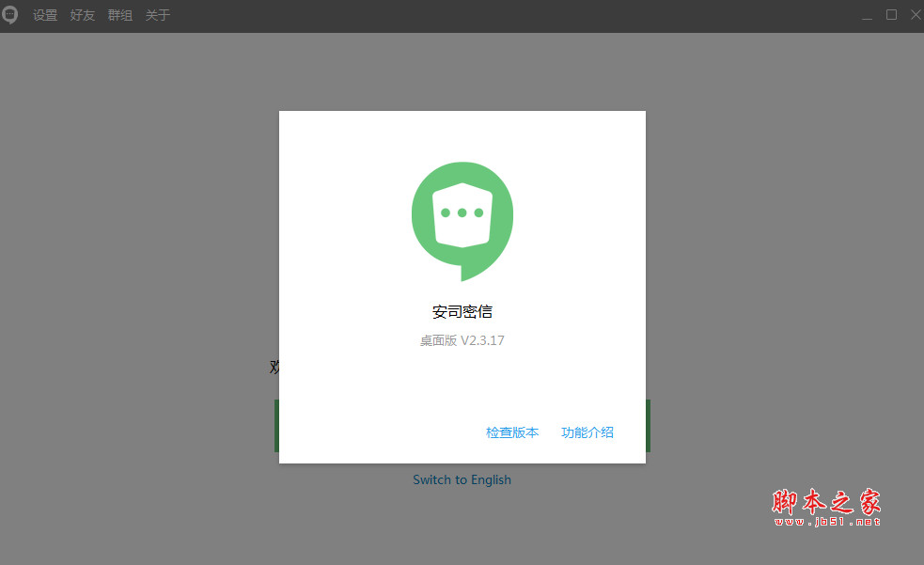Select the 群组 menu item
The height and width of the screenshot is (565, 924).
(x=120, y=16)
